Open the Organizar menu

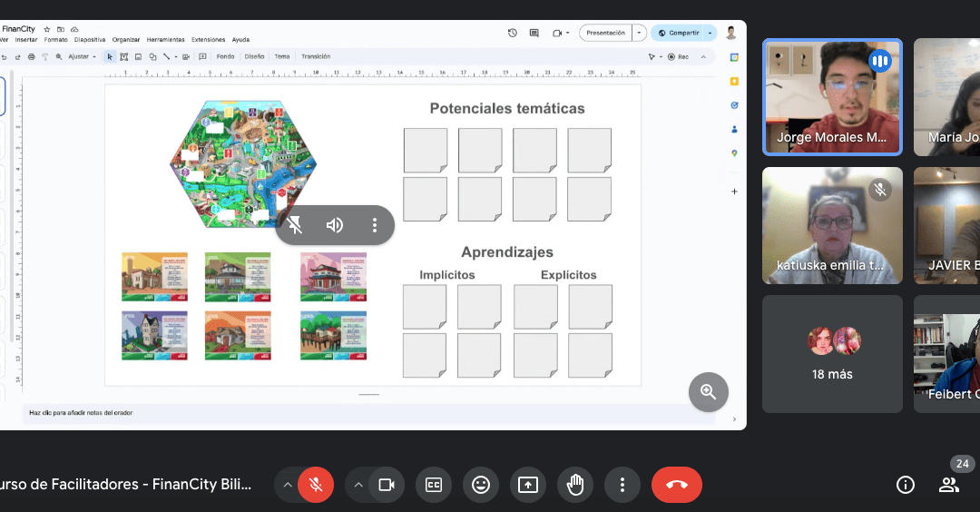click(125, 39)
